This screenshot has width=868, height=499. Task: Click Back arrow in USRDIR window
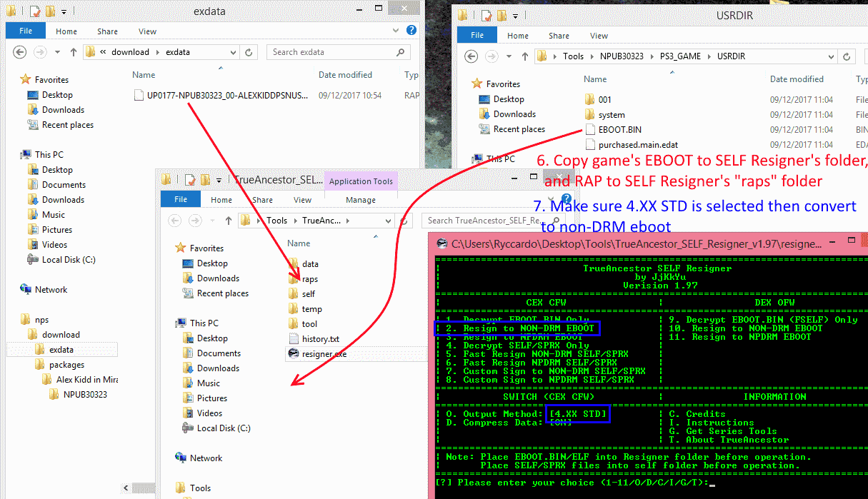point(472,56)
